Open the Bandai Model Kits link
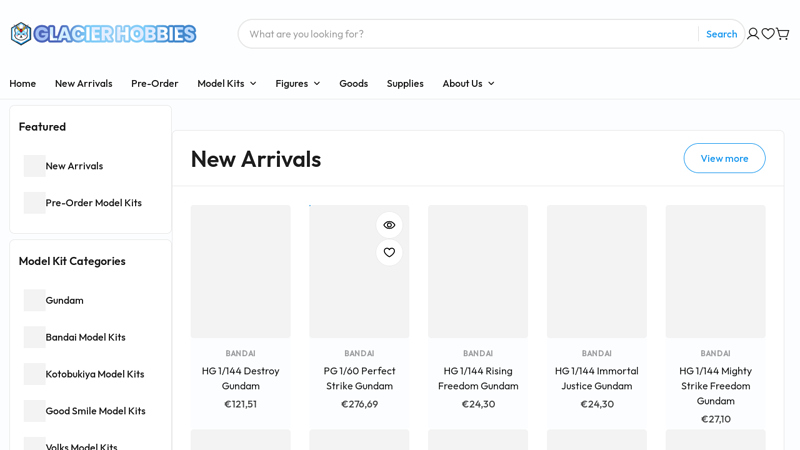This screenshot has height=450, width=800. pos(85,337)
